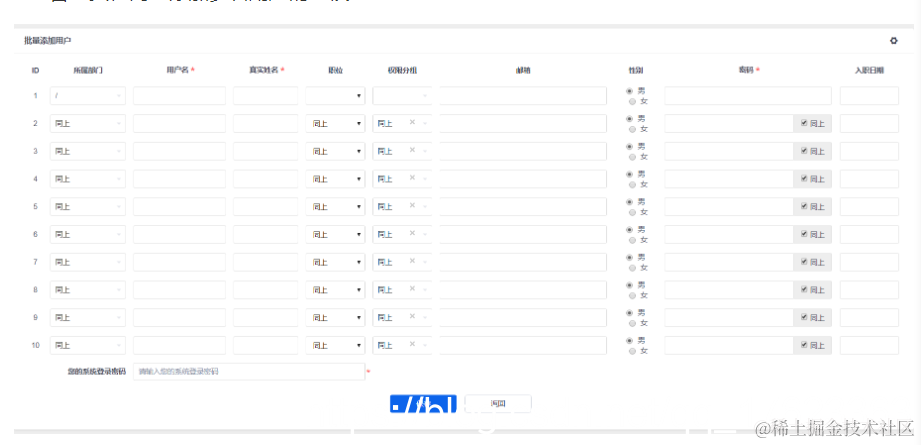Click the 用户名 column header
The height and width of the screenshot is (445, 921).
(177, 70)
